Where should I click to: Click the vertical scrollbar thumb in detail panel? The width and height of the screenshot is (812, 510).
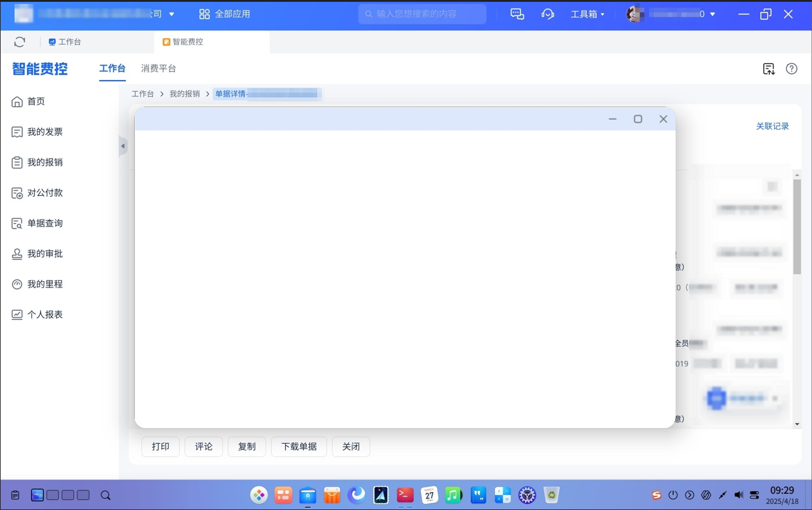click(797, 227)
